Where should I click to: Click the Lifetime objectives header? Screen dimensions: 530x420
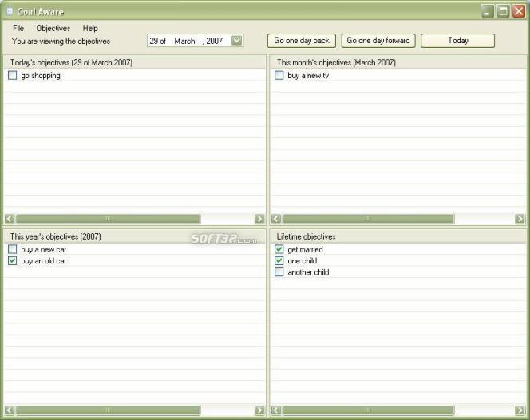[398, 236]
